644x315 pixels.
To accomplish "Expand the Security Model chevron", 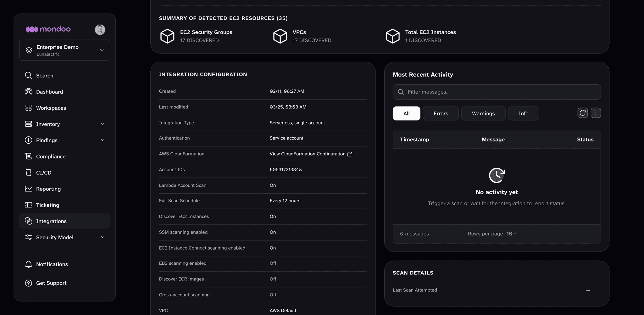I will [103, 237].
